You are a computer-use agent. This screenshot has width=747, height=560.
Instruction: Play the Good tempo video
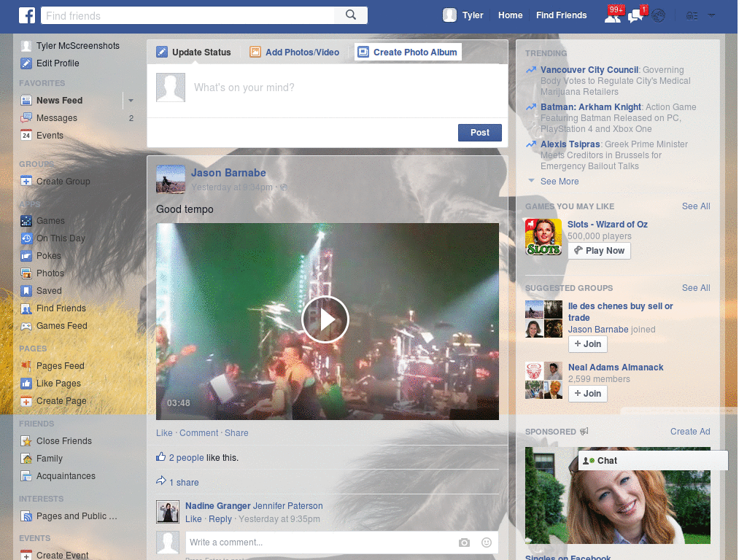(325, 319)
